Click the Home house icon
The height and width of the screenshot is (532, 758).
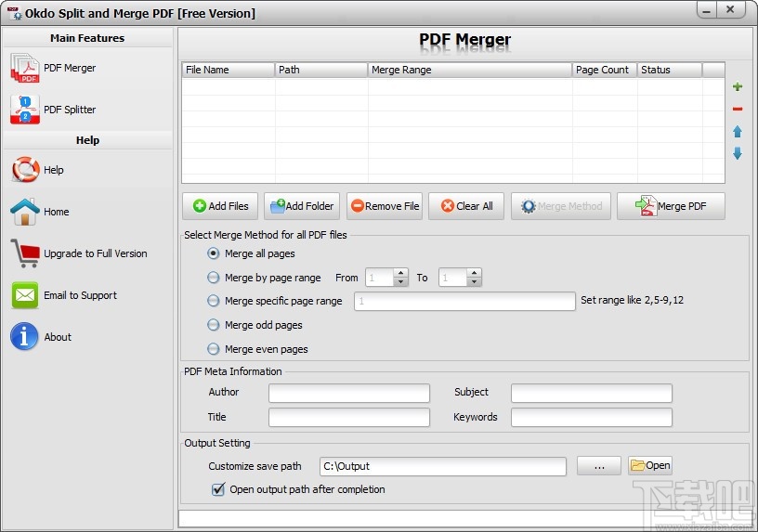25,212
